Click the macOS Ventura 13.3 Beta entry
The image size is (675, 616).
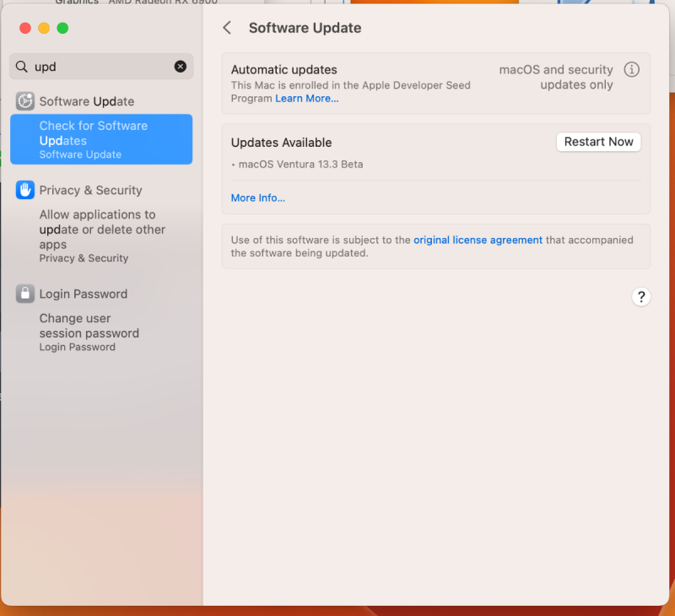pos(300,165)
